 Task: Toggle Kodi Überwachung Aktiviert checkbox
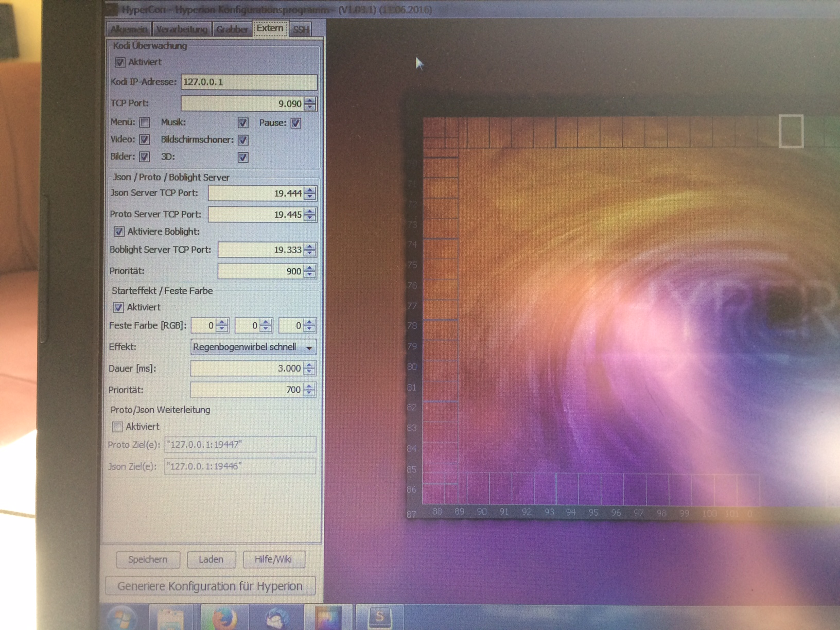pos(120,62)
